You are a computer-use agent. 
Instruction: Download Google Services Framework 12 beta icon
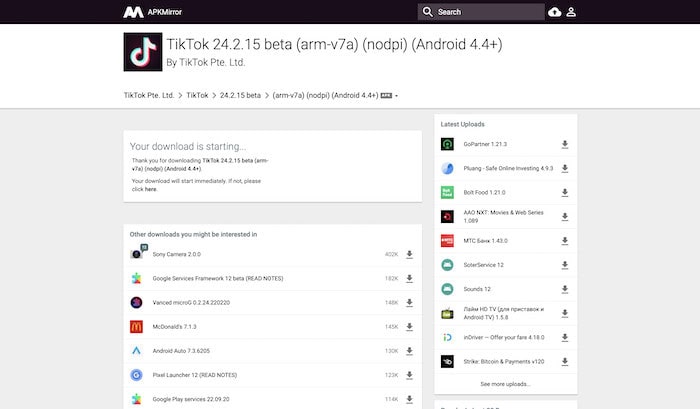pyautogui.click(x=409, y=279)
